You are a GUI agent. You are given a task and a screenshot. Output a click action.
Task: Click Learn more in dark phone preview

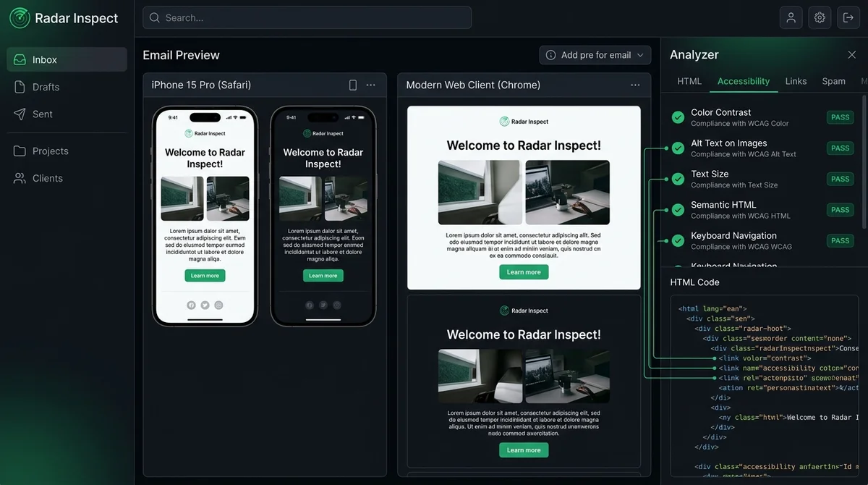(x=323, y=276)
